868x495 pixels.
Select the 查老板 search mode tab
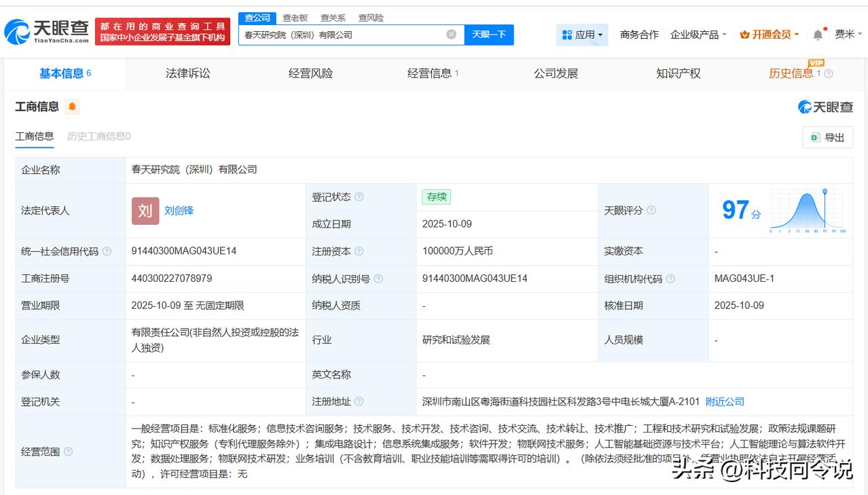point(295,18)
